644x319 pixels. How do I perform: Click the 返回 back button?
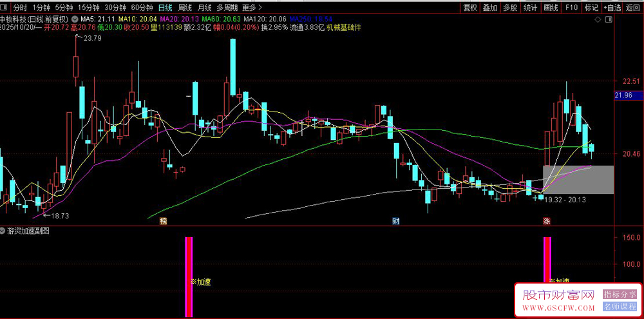[x=633, y=7]
